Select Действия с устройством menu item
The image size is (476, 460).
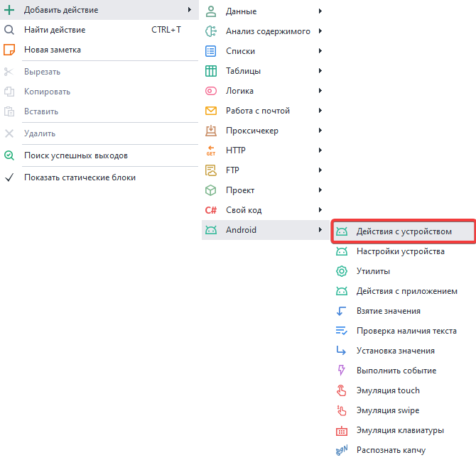404,231
